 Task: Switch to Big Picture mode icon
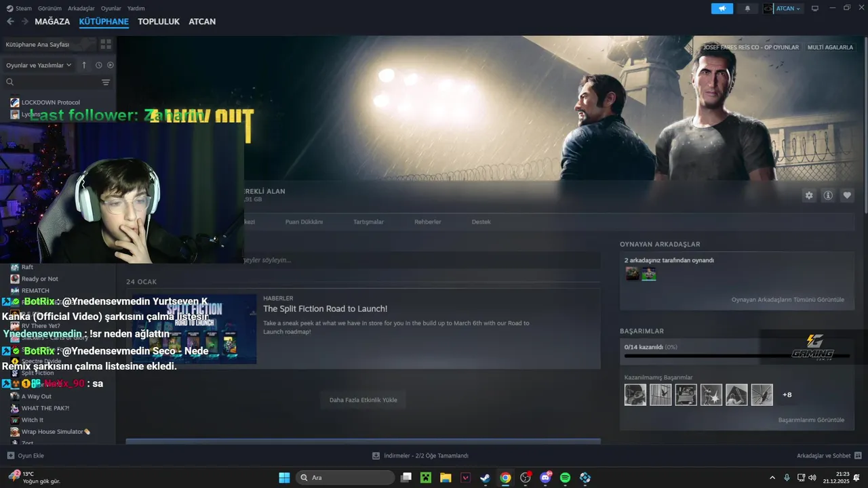(815, 8)
